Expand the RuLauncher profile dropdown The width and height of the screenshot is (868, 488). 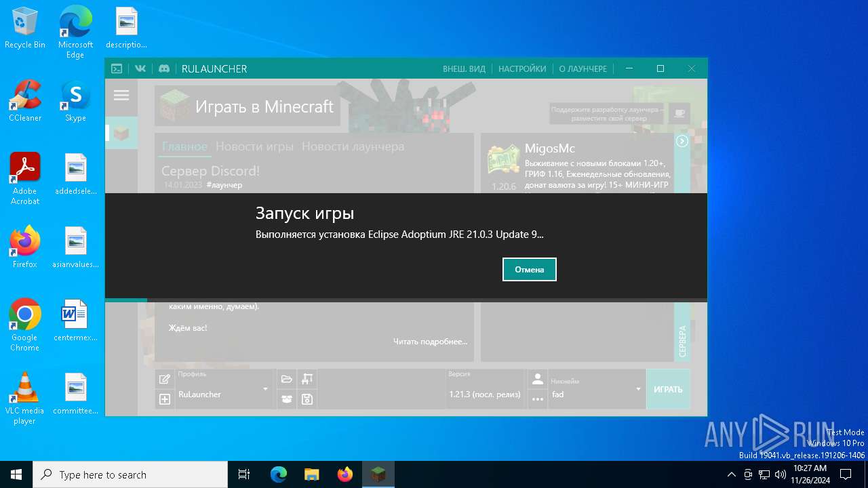pos(265,390)
